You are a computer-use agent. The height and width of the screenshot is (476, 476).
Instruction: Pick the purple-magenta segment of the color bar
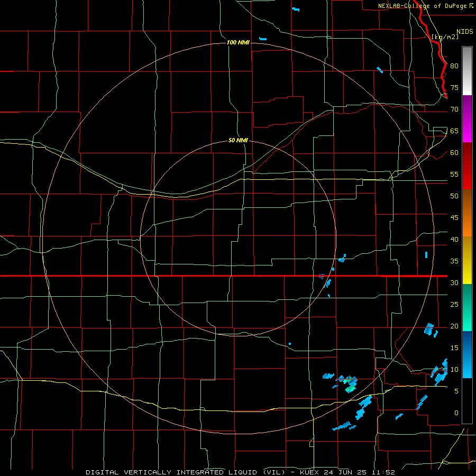pyautogui.click(x=467, y=118)
